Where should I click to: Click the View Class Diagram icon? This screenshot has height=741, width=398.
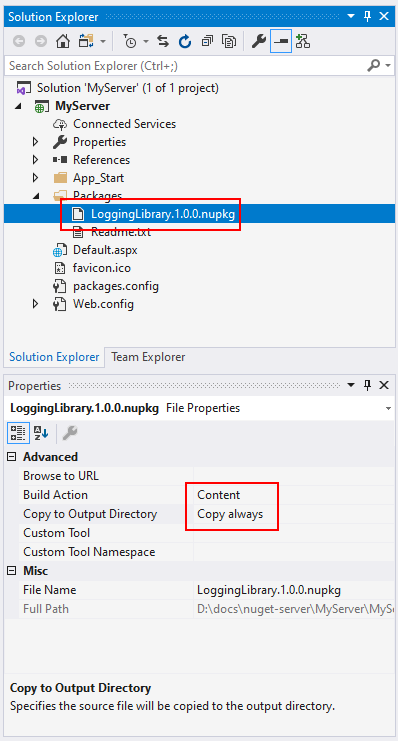pos(303,42)
